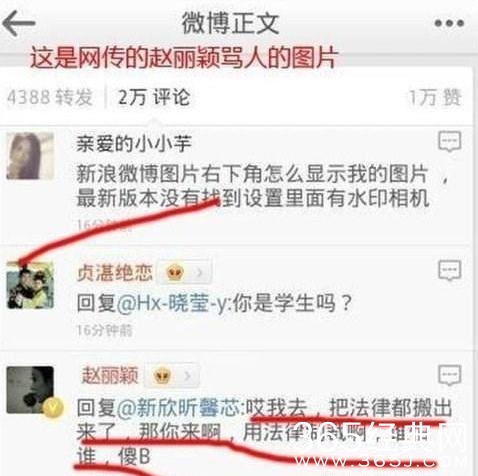The image size is (478, 476).
Task: Tap the back arrow icon
Action: pyautogui.click(x=19, y=23)
